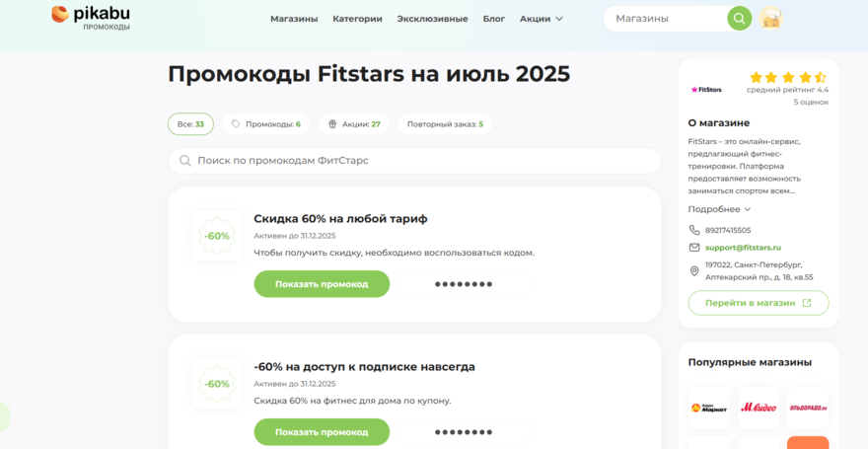868x449 pixels.
Task: Open the user avatar icon in header
Action: [x=770, y=19]
